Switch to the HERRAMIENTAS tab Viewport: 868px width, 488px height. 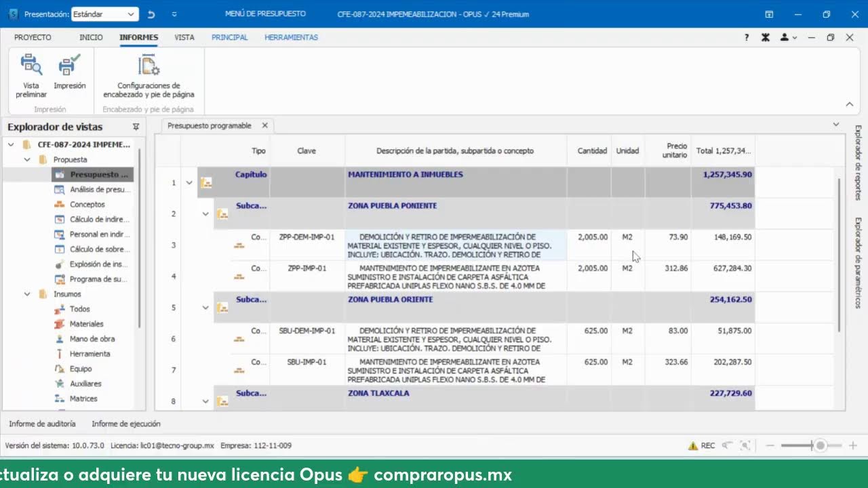pos(292,38)
